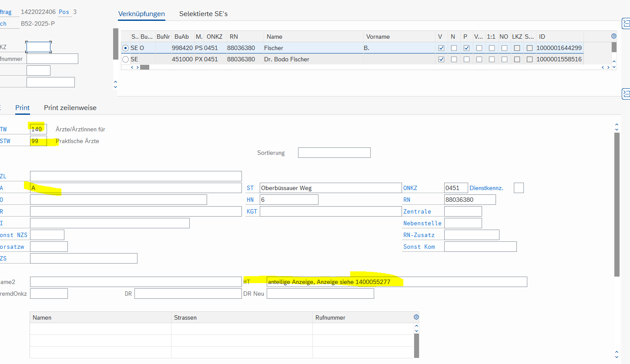Click vertical scrollbar thumb of Verknüpfungen table

click(x=614, y=47)
